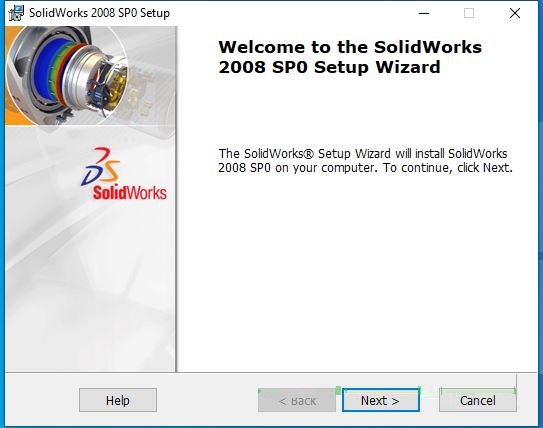Click the Next button to continue setup
Screen dimensions: 543x428
(x=381, y=400)
